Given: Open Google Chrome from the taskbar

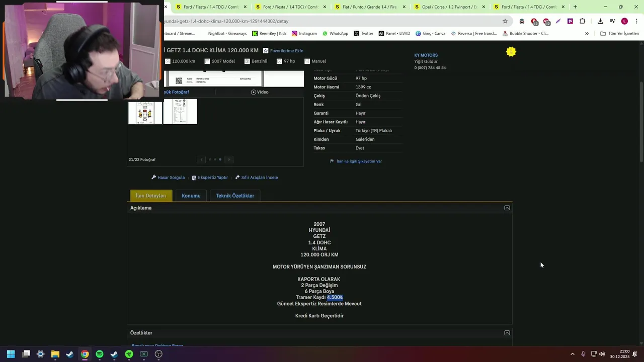Looking at the screenshot, I should (85, 354).
